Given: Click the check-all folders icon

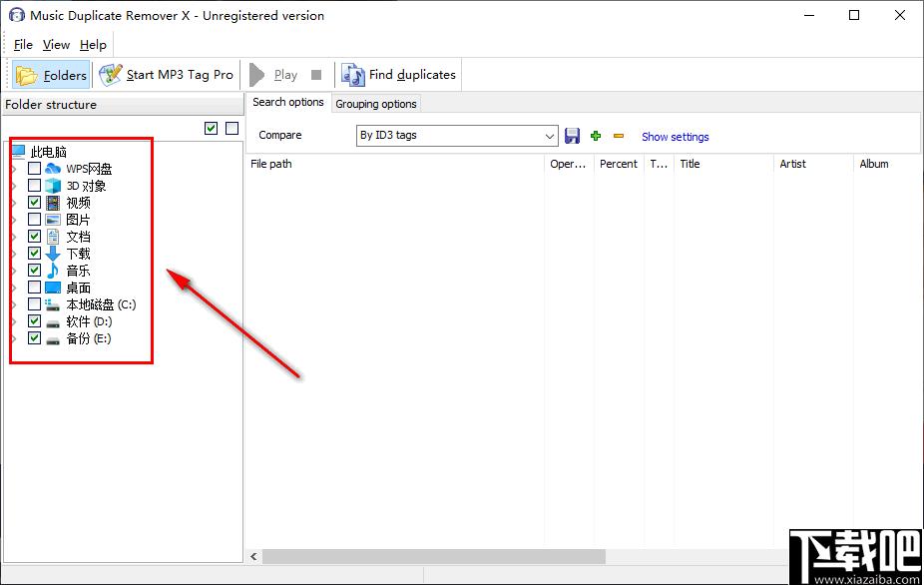Looking at the screenshot, I should click(211, 128).
